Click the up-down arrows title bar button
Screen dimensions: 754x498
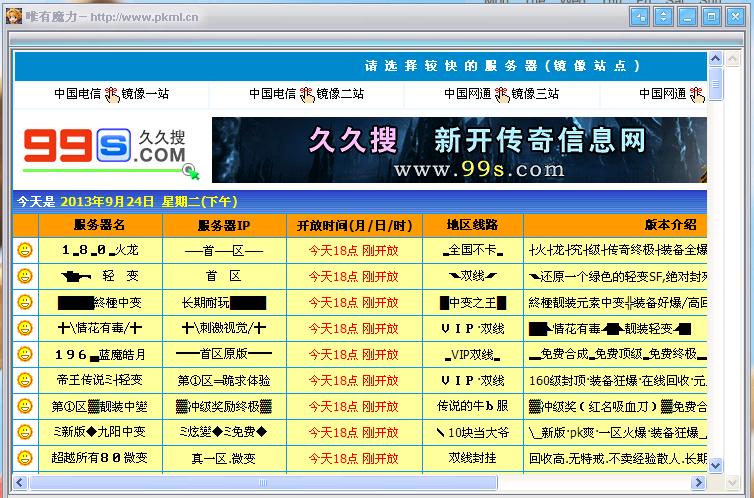[x=663, y=17]
